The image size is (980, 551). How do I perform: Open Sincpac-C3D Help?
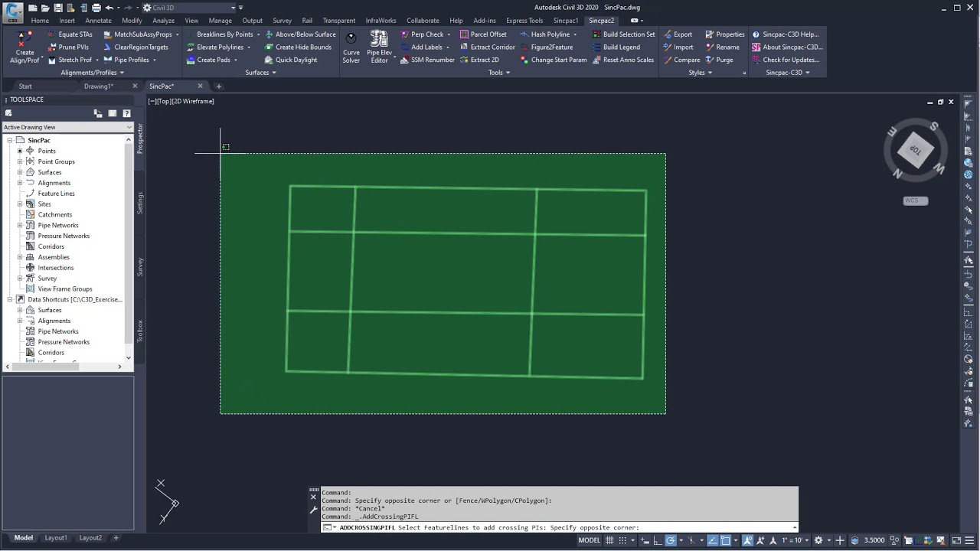(x=786, y=34)
